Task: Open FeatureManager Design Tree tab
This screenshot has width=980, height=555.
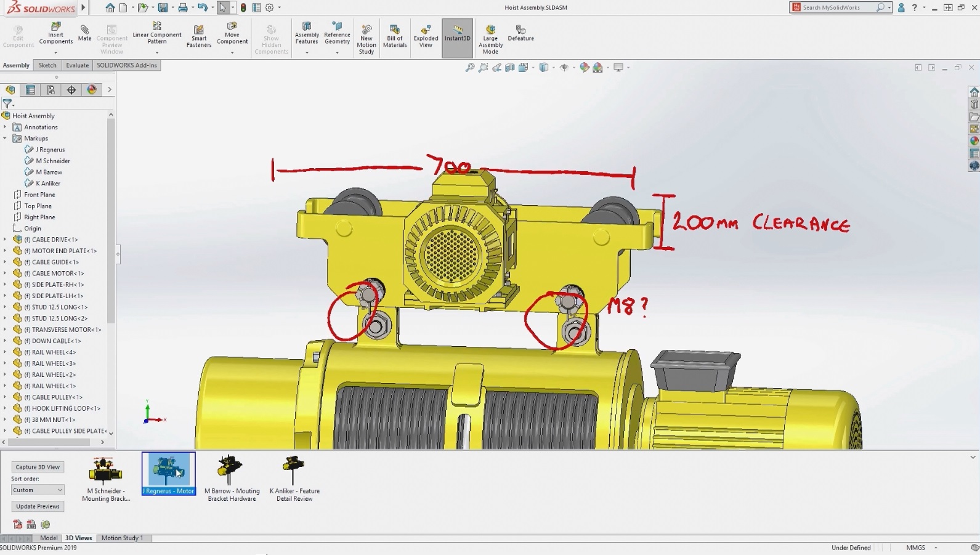Action: click(10, 90)
